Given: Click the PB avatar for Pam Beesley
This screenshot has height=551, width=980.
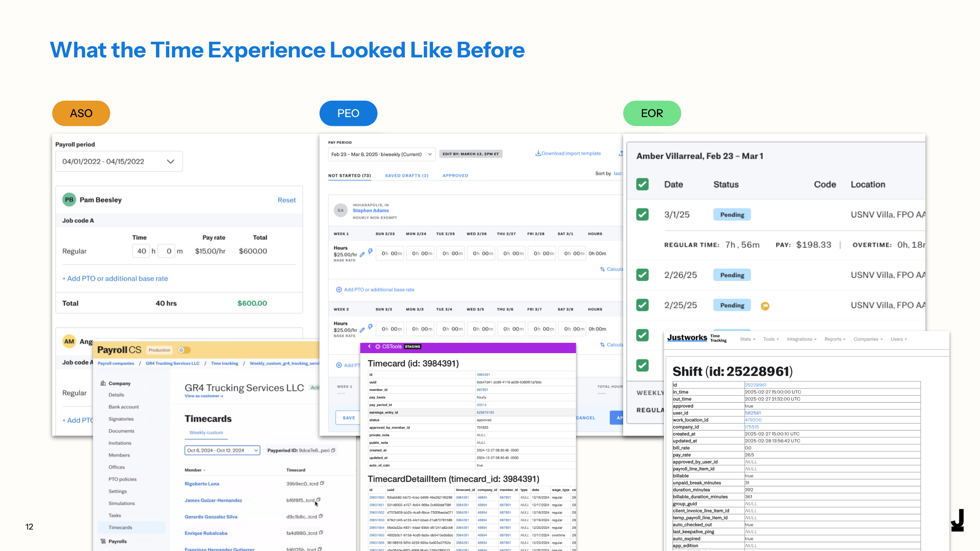Looking at the screenshot, I should 69,200.
